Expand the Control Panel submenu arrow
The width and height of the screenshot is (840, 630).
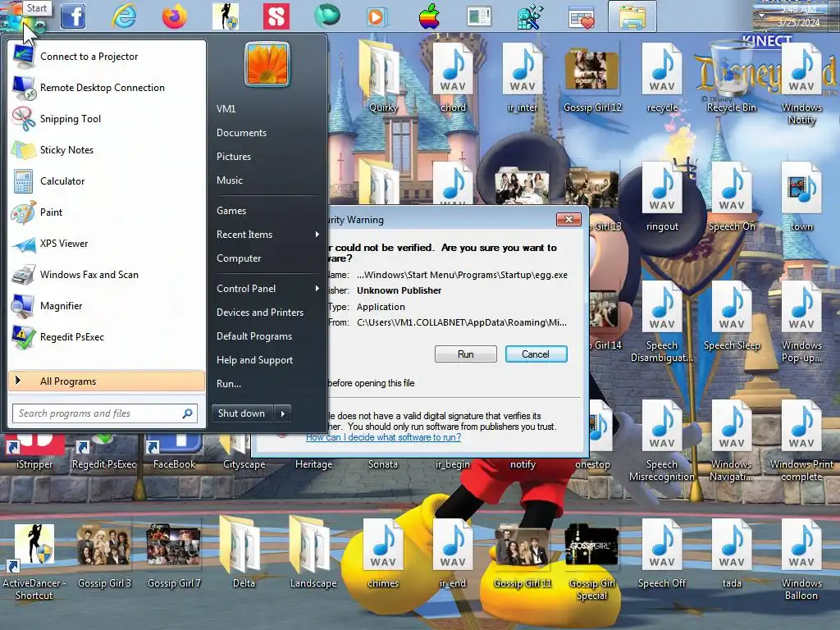click(317, 288)
